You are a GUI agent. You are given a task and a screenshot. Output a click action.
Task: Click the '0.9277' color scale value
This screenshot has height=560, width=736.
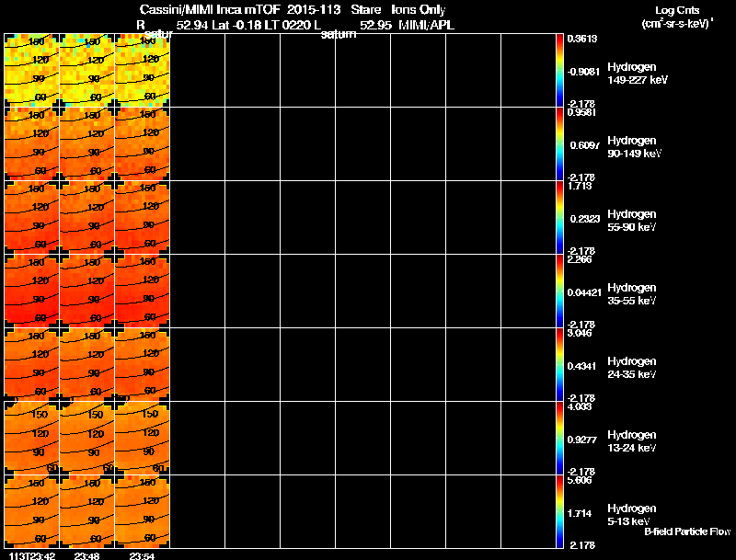click(582, 440)
